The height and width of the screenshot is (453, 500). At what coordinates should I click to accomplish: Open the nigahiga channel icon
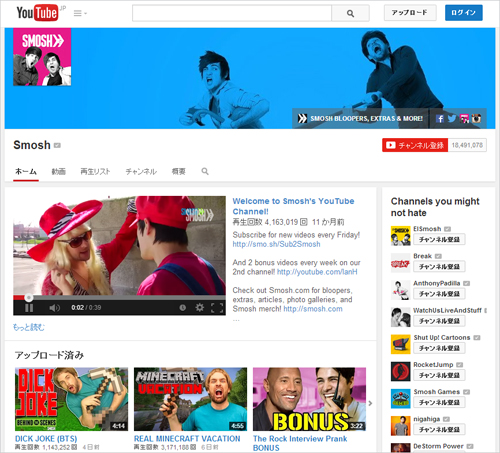coord(401,426)
